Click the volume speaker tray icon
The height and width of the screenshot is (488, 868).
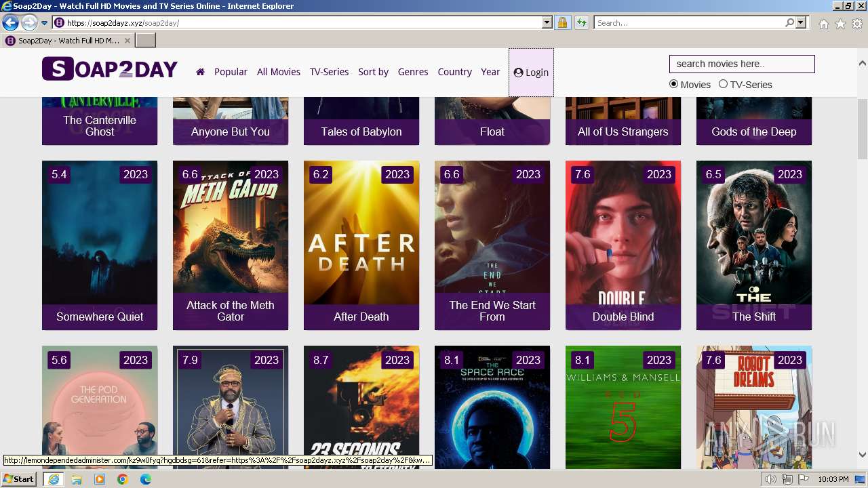(x=770, y=479)
